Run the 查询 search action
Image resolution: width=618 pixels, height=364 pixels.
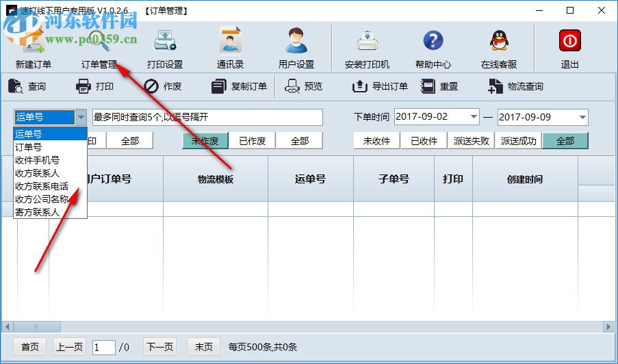click(x=27, y=86)
